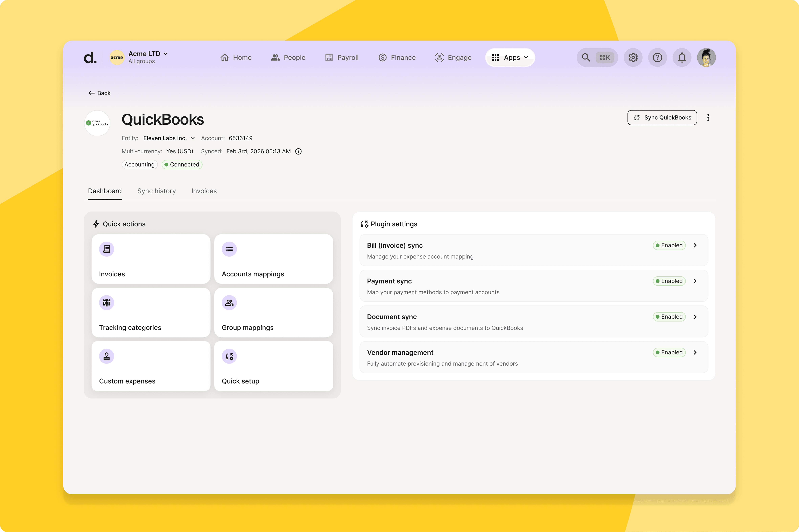Open the Eleven Labs Inc. entity dropdown
799x532 pixels.
(169, 138)
